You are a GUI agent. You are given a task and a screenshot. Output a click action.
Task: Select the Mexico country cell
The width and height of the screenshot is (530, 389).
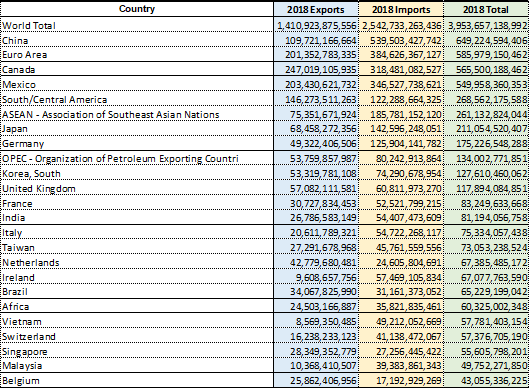tap(137, 84)
